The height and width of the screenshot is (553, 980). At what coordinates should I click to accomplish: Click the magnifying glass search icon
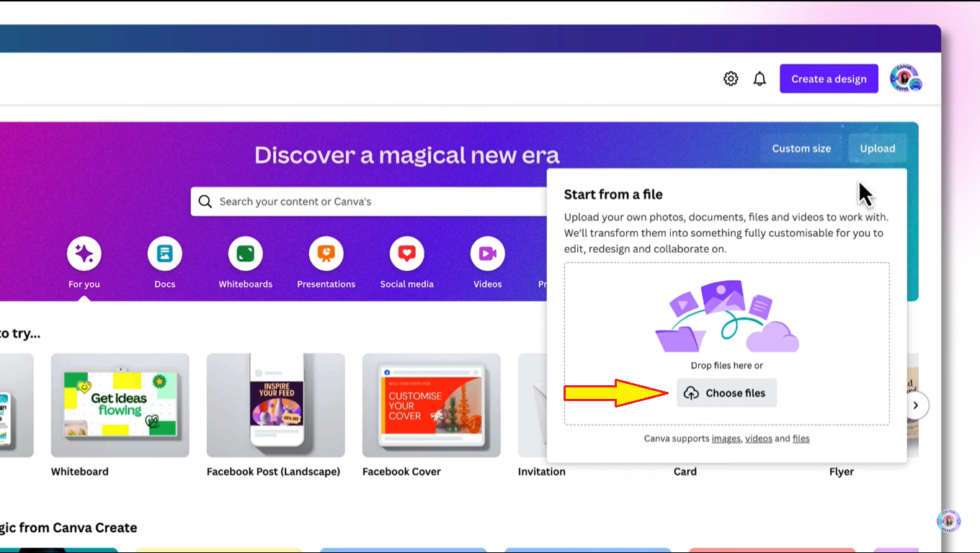[205, 201]
